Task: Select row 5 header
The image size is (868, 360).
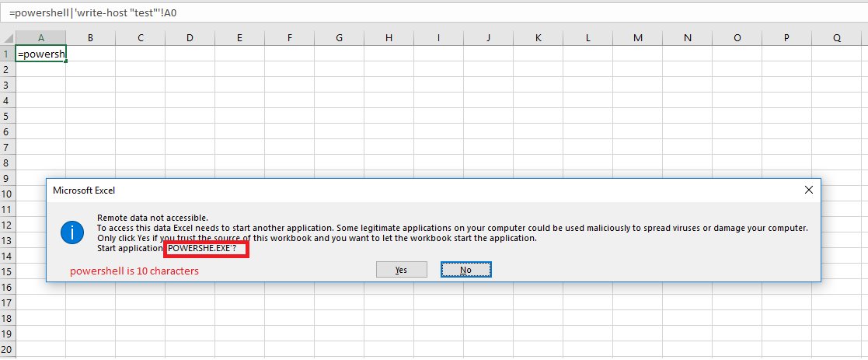Action: tap(7, 117)
